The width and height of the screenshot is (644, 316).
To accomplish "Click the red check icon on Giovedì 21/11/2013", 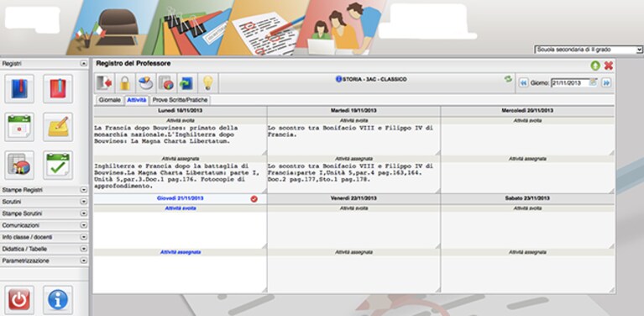I will [254, 199].
